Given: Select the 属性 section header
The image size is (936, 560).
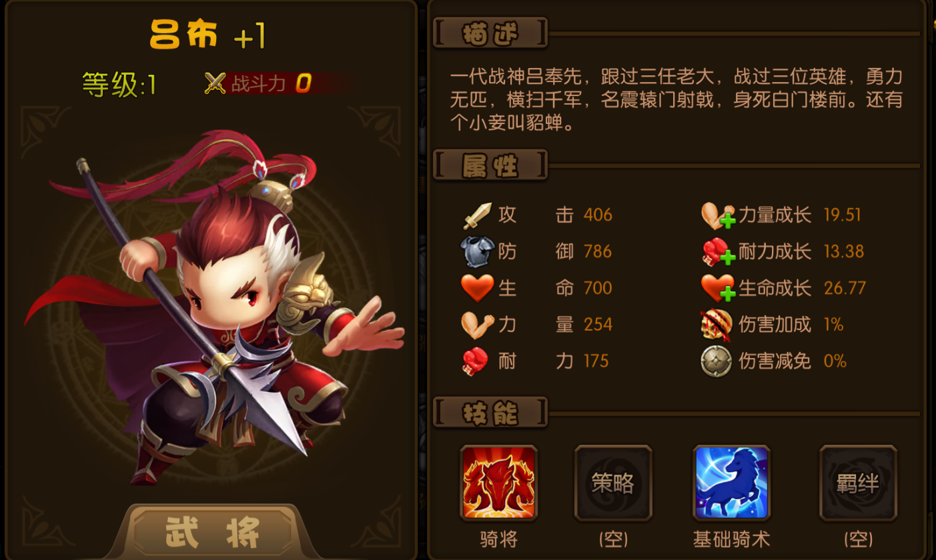Looking at the screenshot, I should tap(490, 165).
